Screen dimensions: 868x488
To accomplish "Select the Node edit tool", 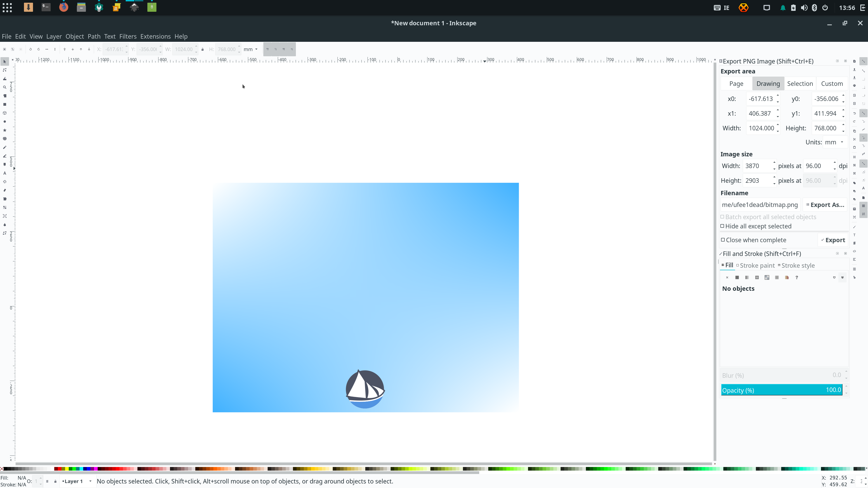I will (5, 70).
